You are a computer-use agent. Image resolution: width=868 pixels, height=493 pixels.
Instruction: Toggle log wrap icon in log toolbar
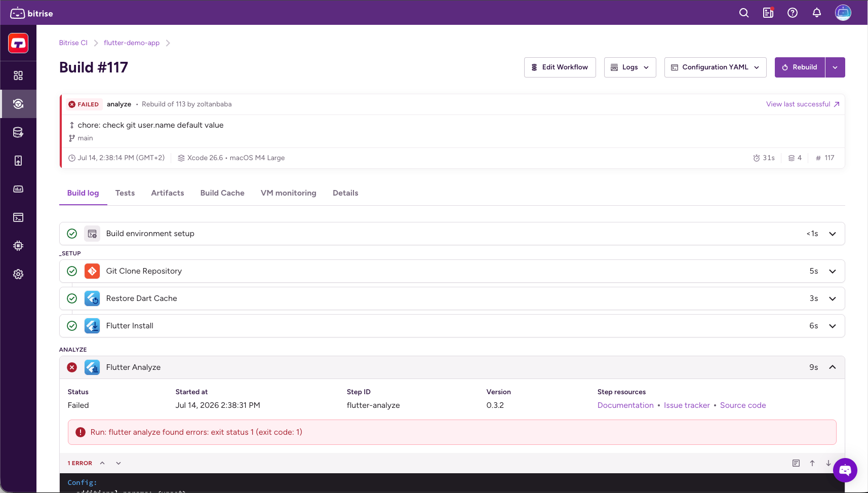[796, 463]
